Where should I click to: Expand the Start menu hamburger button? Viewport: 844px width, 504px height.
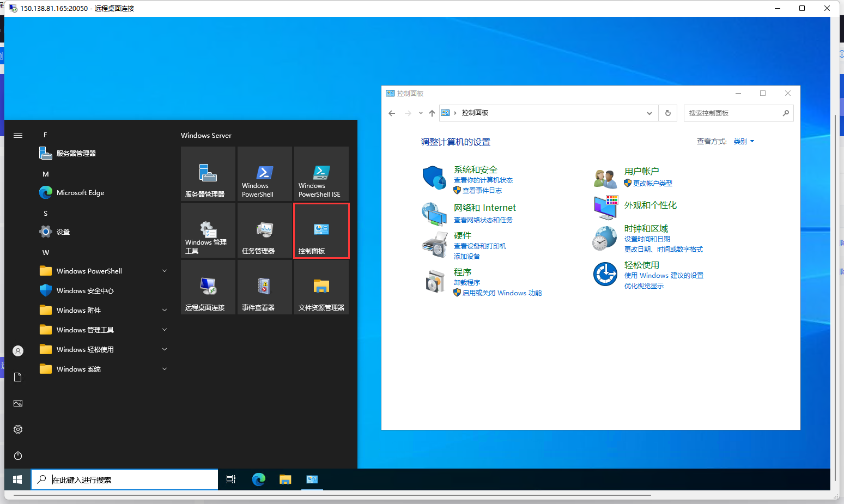(x=18, y=135)
